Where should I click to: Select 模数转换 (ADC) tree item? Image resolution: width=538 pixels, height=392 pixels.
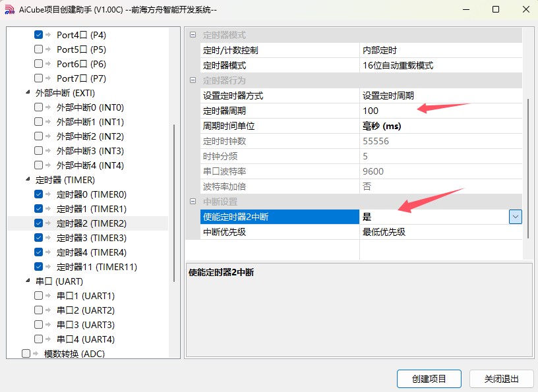[74, 354]
